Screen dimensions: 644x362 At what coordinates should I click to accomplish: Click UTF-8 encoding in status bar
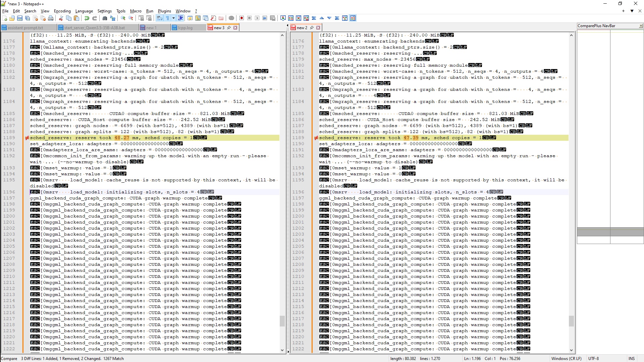593,358
